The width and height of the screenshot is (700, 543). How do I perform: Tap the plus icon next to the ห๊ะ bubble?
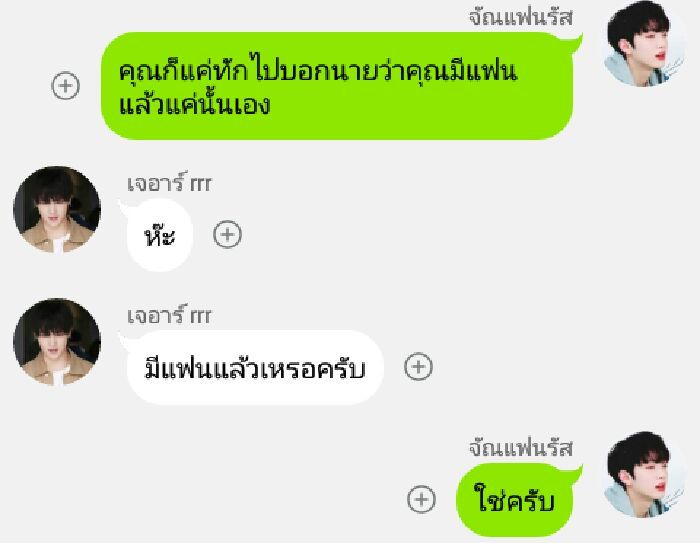(x=227, y=234)
